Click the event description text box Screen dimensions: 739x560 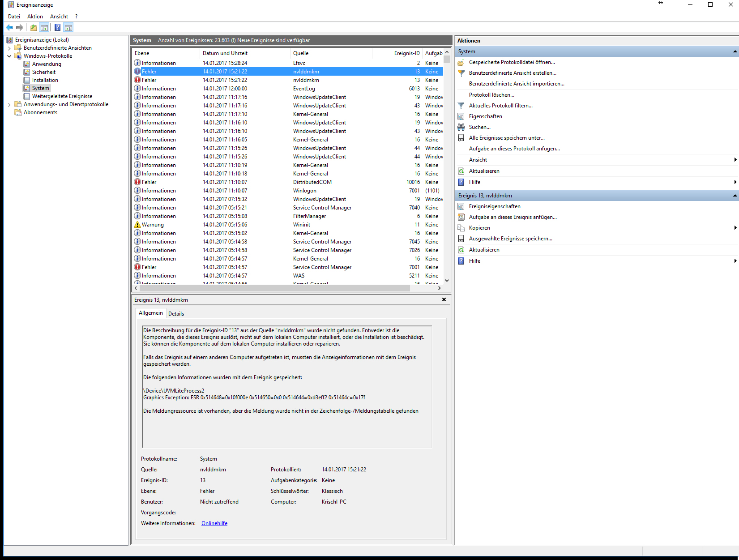[x=287, y=387]
